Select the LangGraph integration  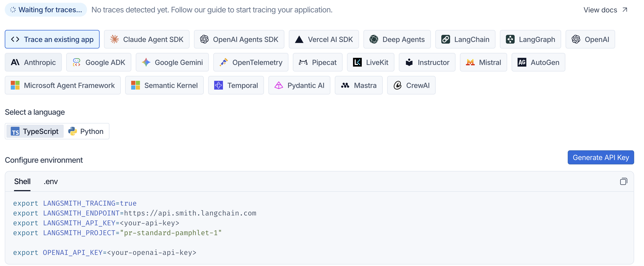coord(530,39)
